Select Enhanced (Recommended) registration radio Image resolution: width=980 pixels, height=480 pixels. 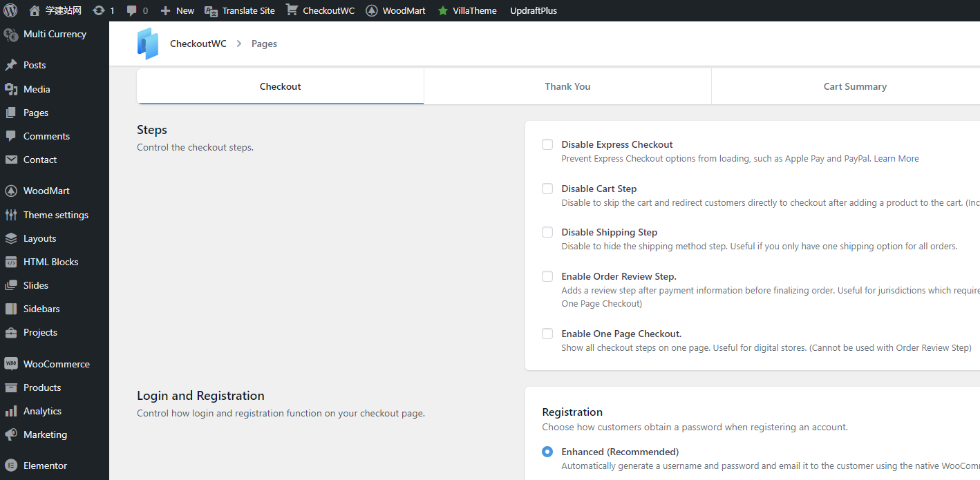tap(547, 452)
